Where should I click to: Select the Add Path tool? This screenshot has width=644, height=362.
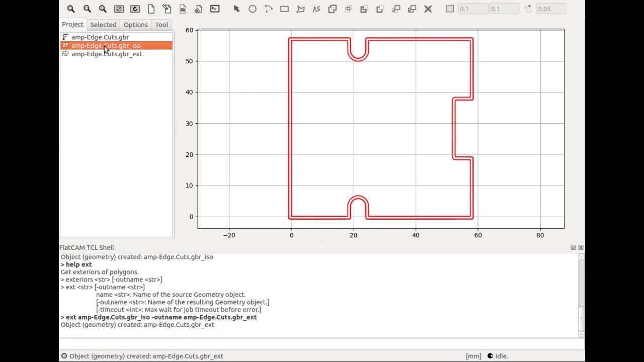pos(316,9)
